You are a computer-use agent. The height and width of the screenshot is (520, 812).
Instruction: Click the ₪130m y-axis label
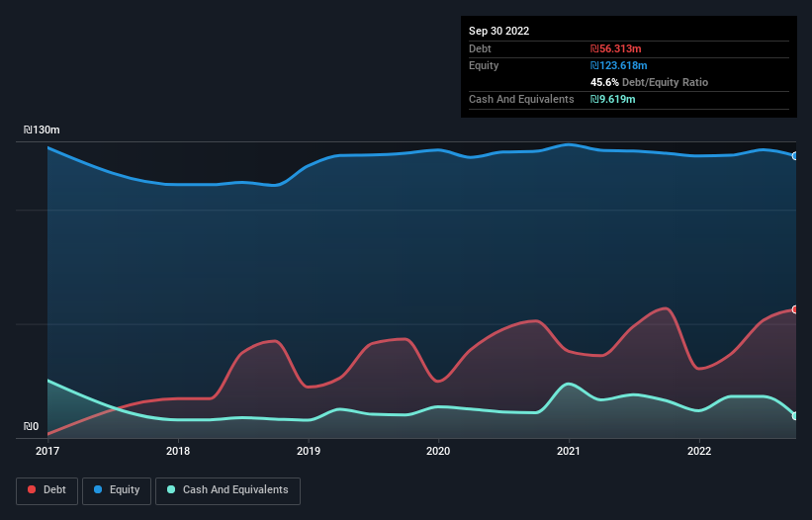42,130
